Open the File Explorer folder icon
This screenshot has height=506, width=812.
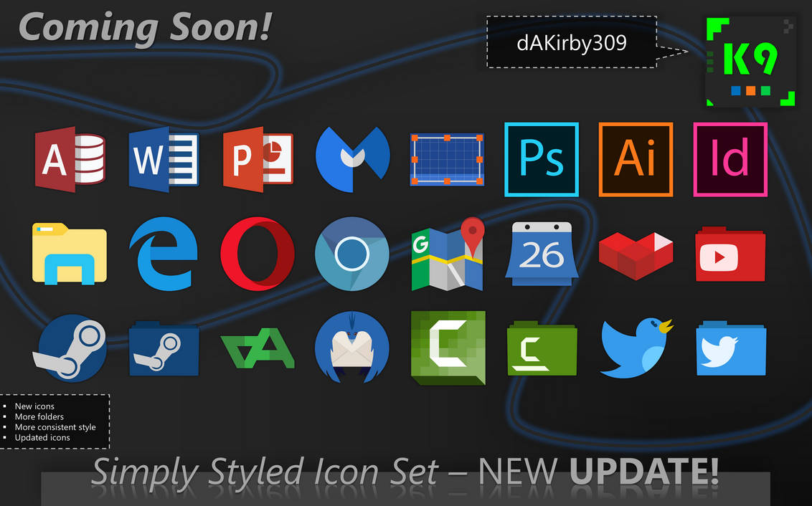[70, 254]
